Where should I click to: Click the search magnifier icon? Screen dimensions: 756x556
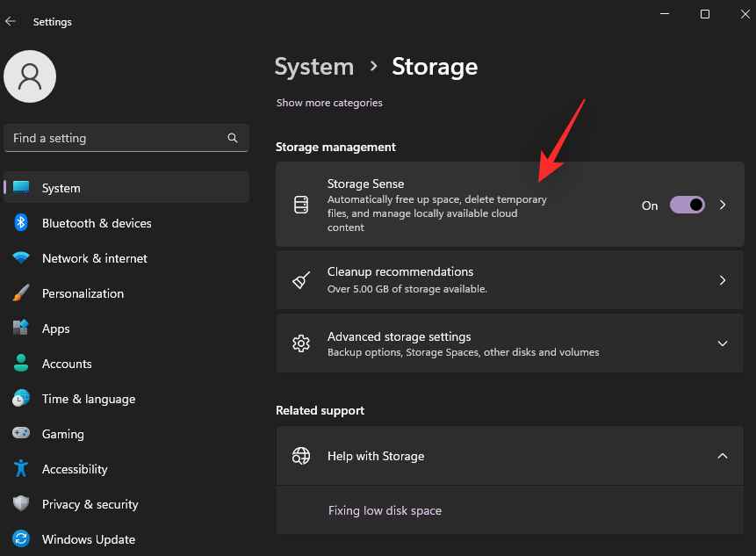tap(233, 138)
